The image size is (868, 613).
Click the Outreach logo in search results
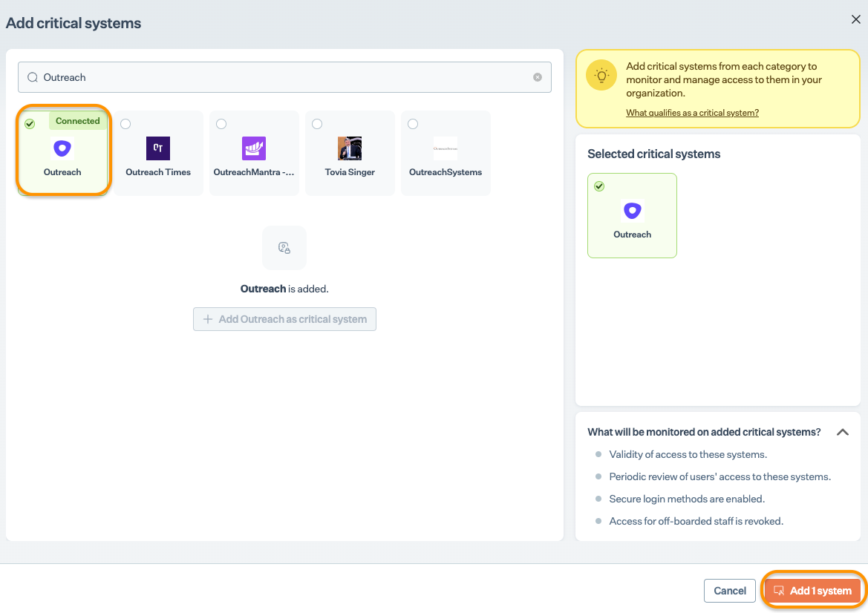[62, 148]
